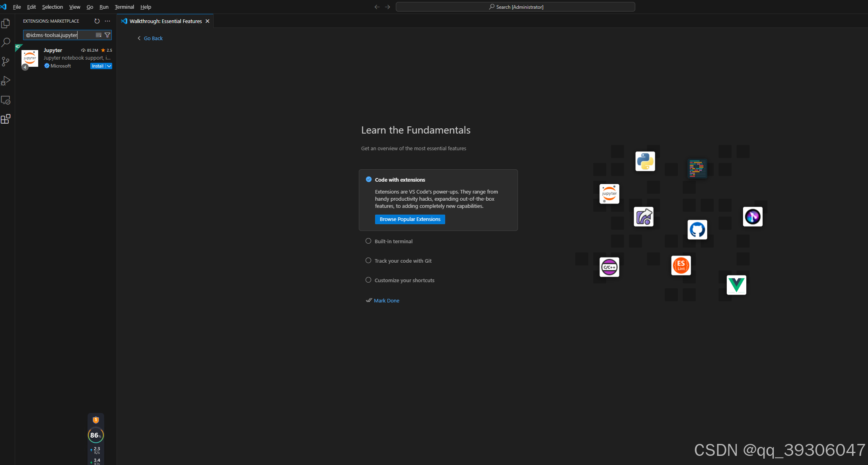Viewport: 868px width, 465px height.
Task: Open Remote Explorer in activity bar
Action: coord(6,100)
